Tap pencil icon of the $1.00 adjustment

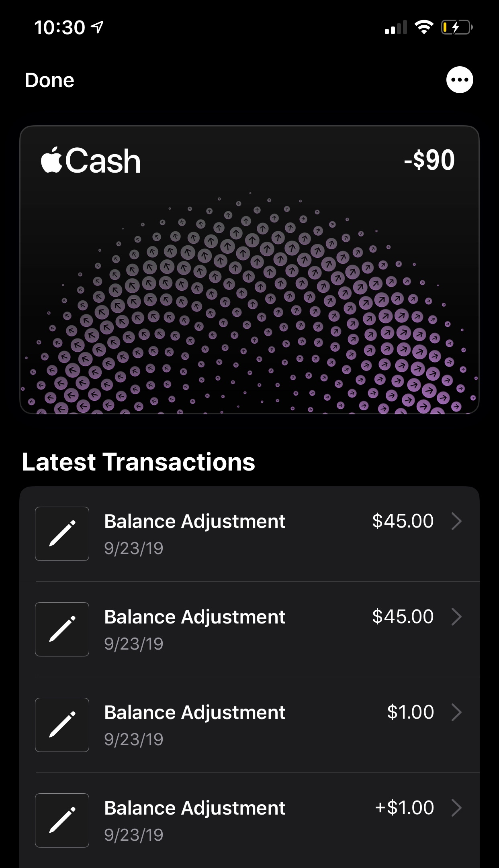(62, 725)
